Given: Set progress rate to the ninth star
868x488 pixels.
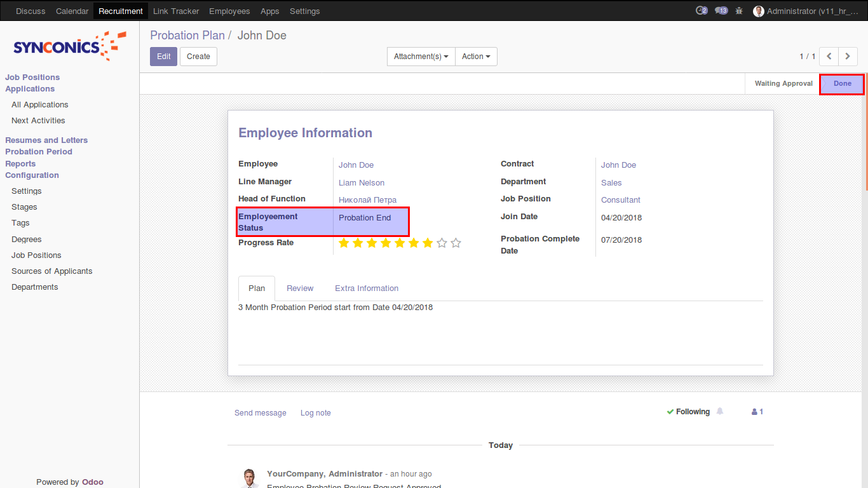Looking at the screenshot, I should (x=456, y=243).
